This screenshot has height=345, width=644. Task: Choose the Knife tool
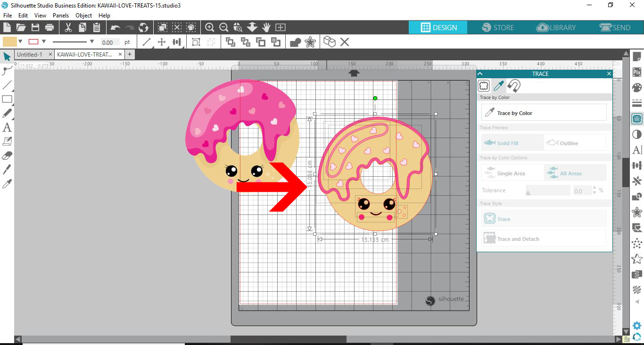[7, 170]
